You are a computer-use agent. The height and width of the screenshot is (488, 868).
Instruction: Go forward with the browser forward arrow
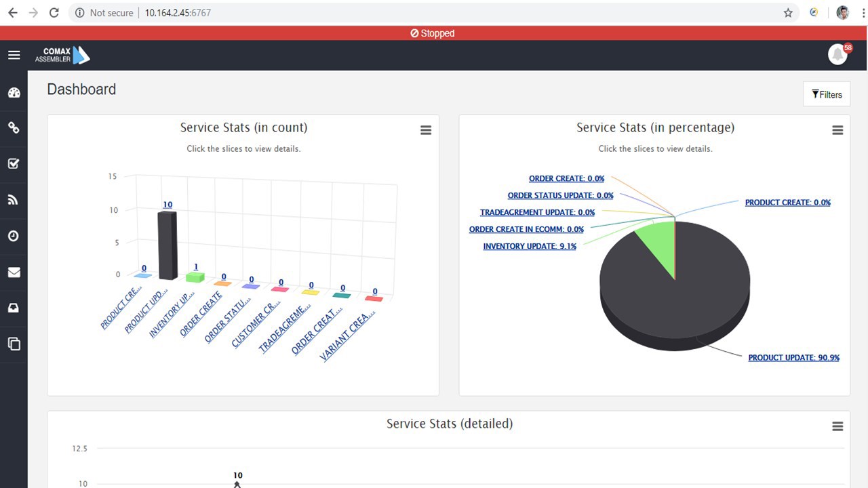(33, 12)
